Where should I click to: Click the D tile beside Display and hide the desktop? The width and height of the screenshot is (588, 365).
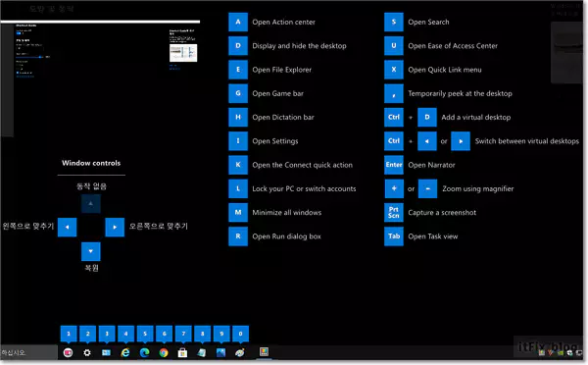pos(238,46)
